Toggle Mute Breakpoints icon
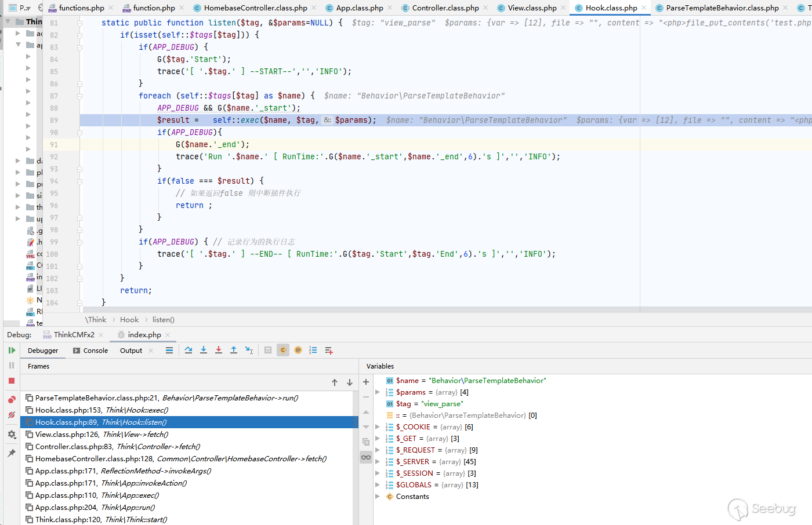The width and height of the screenshot is (812, 525). pyautogui.click(x=12, y=415)
